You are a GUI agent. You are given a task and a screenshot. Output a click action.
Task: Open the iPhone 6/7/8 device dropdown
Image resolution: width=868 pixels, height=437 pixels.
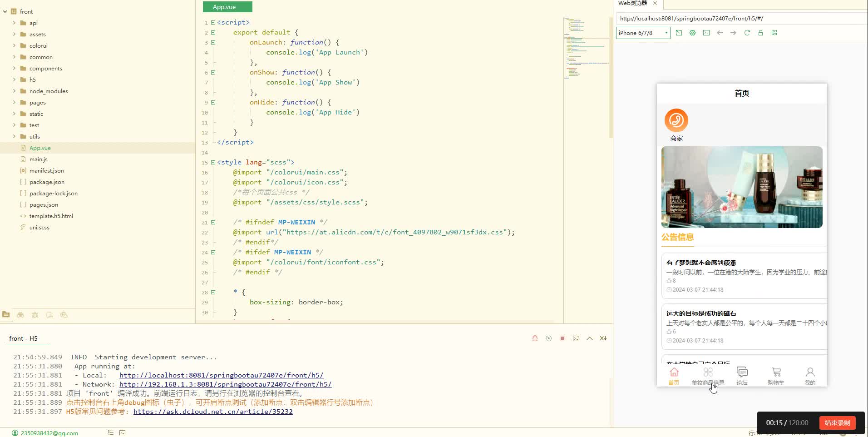[643, 33]
